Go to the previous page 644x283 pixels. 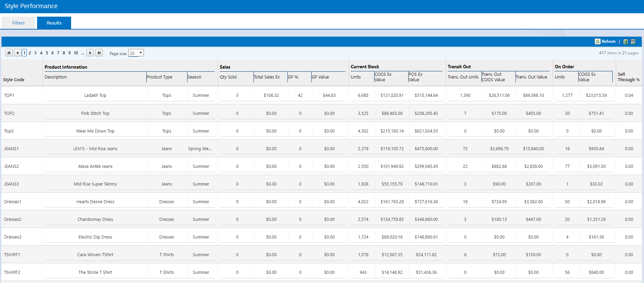point(18,53)
